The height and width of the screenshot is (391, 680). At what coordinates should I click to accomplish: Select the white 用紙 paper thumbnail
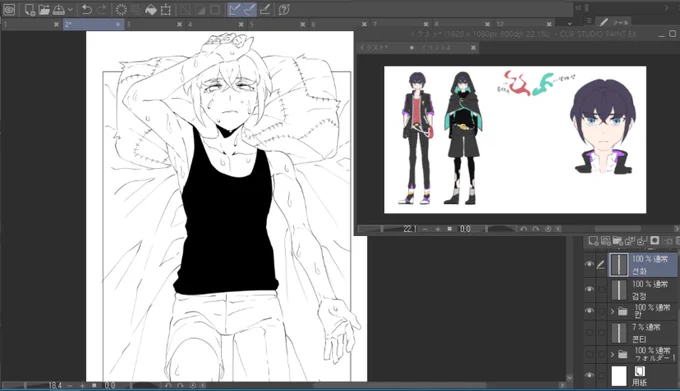[x=619, y=376]
